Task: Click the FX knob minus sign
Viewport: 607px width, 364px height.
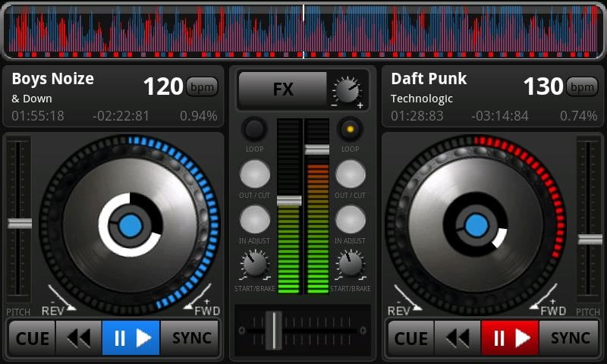Action: [x=335, y=105]
